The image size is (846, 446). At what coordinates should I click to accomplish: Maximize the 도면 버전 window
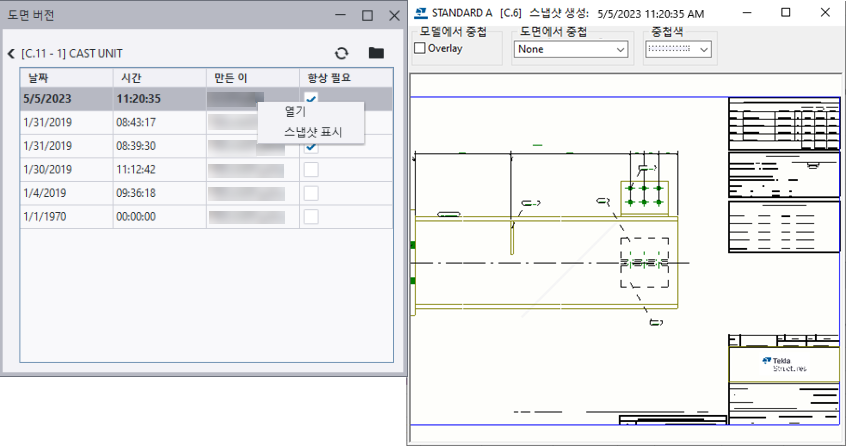[367, 16]
